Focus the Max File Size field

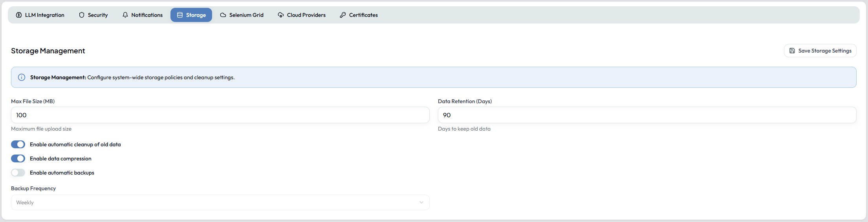pos(220,115)
